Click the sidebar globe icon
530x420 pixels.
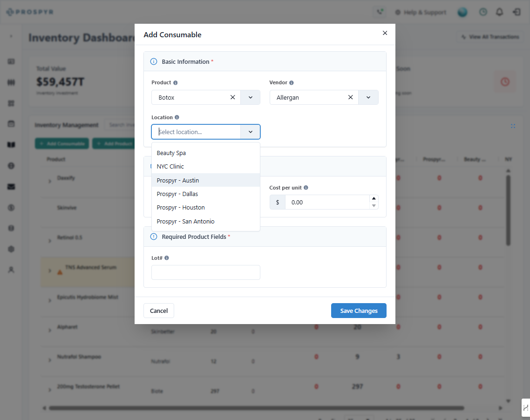11,166
